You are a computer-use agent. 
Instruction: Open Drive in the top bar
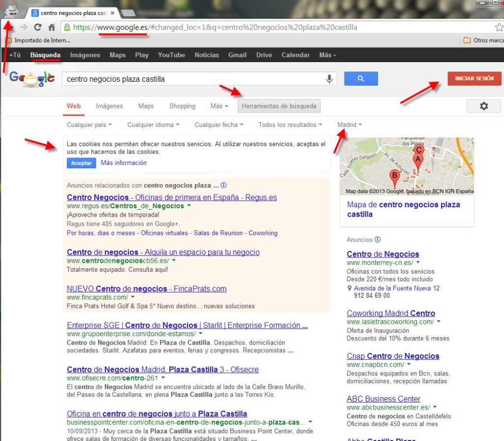264,55
